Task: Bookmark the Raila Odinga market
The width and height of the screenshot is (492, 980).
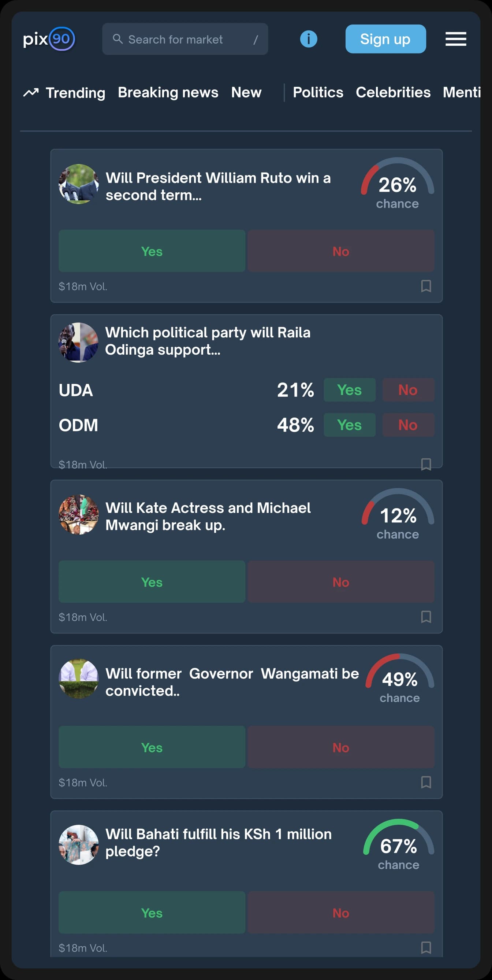Action: click(426, 464)
